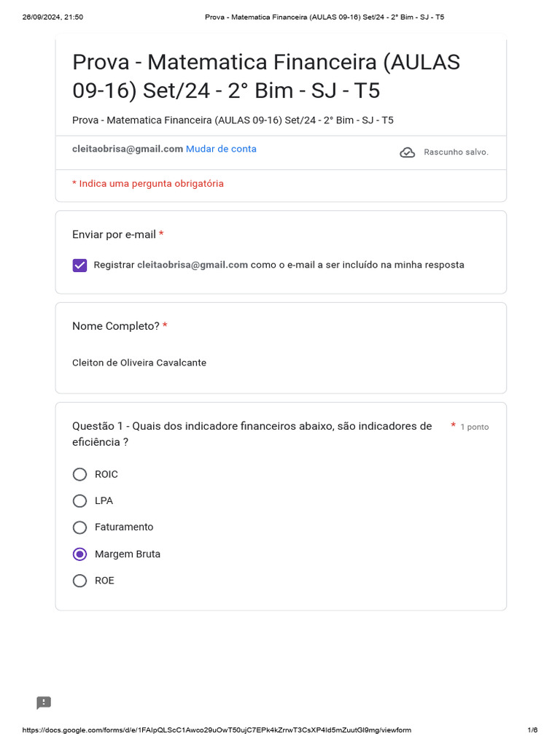Click the form description subtitle text
The image size is (560, 747).
[x=233, y=120]
